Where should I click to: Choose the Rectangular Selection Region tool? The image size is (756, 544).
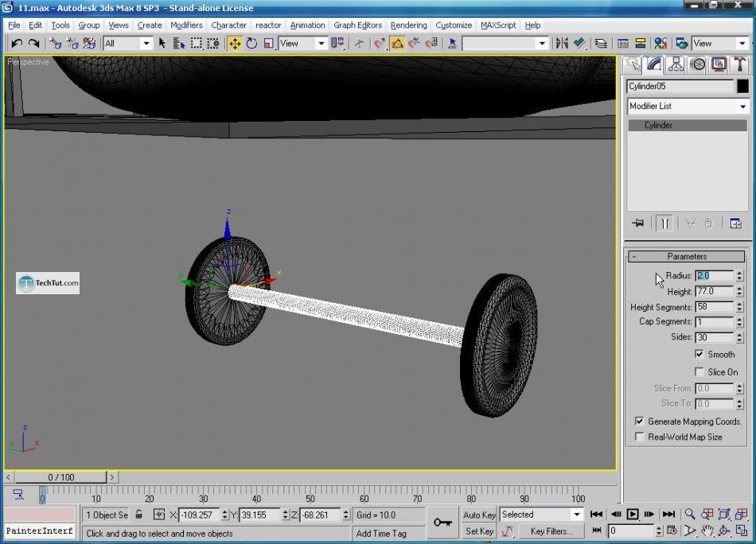click(197, 44)
